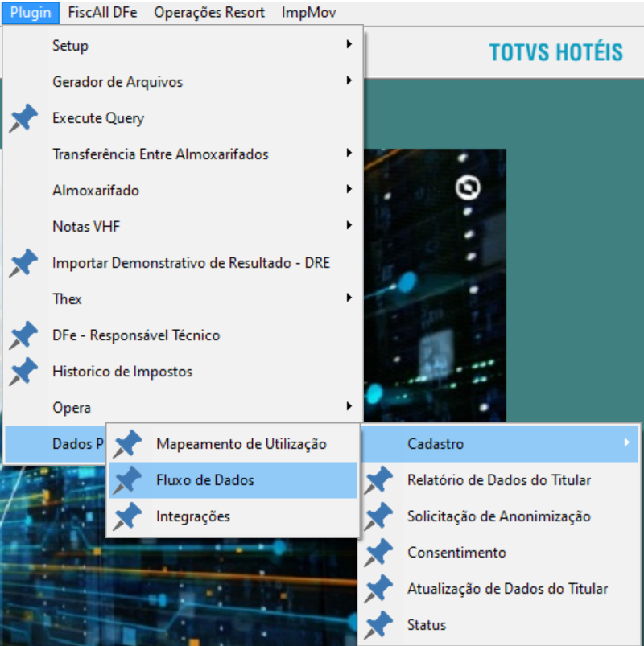The height and width of the screenshot is (646, 644).
Task: Choose Integrações from the submenu
Action: point(233,516)
